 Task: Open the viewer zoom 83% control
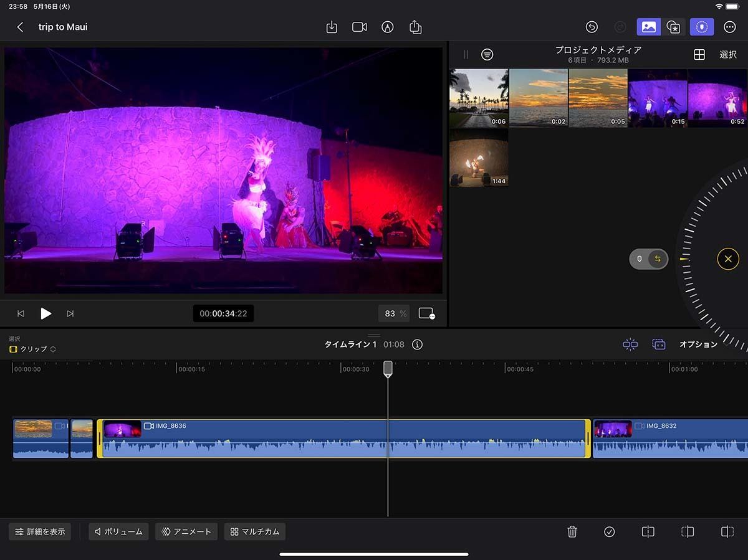point(395,313)
